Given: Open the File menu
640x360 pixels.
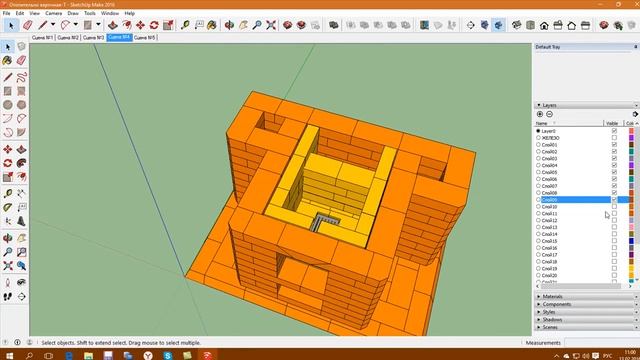Looking at the screenshot, I should pyautogui.click(x=7, y=13).
